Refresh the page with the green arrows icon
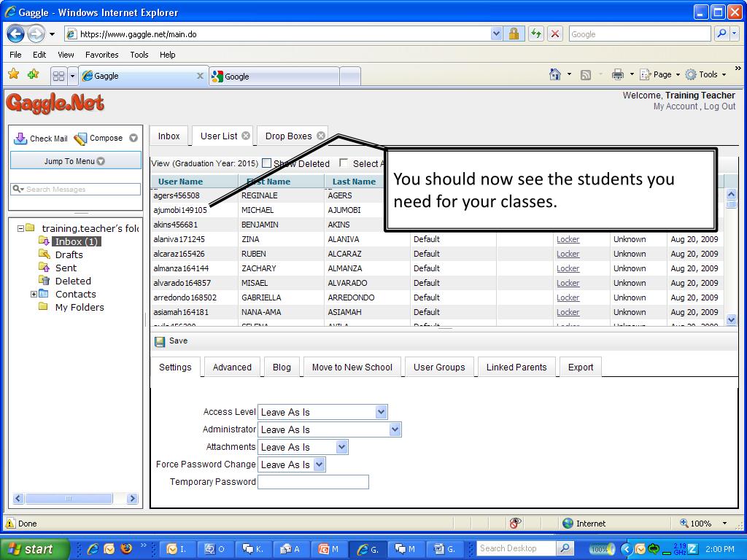747x560 pixels. coord(536,34)
